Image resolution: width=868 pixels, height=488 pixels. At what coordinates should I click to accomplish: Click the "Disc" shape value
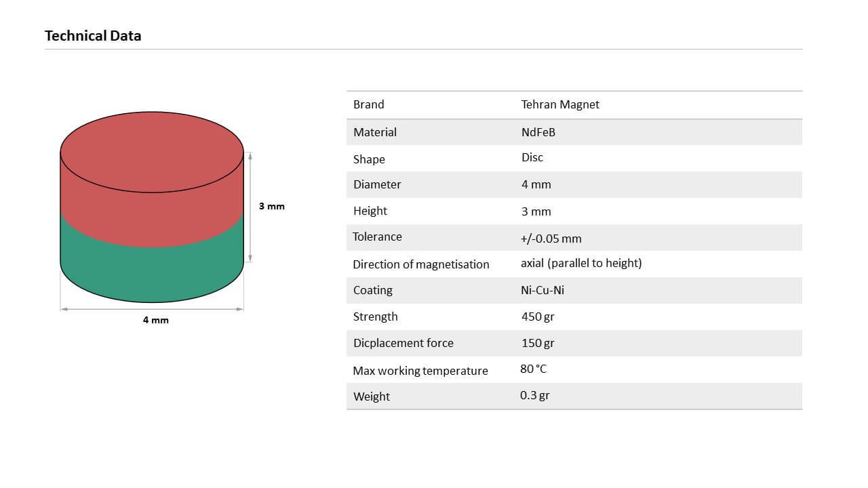tap(532, 157)
